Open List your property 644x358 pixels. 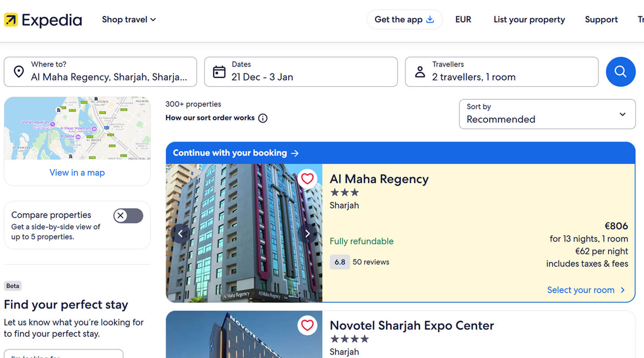click(529, 19)
